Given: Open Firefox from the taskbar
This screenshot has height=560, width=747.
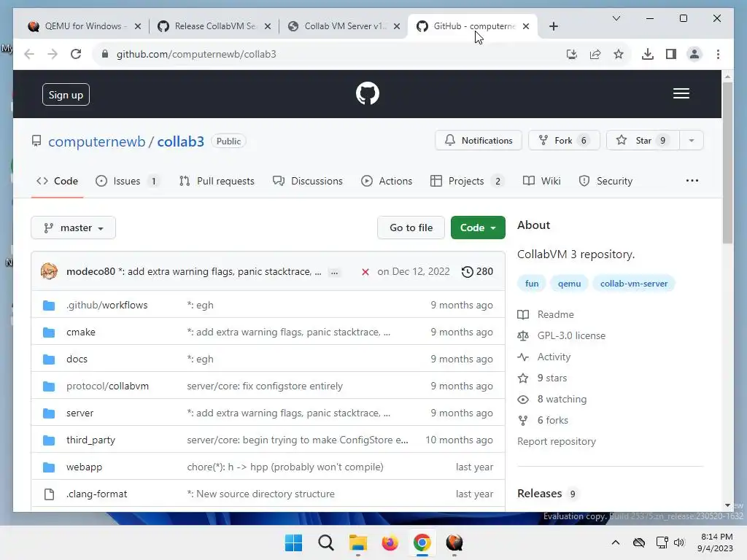Looking at the screenshot, I should 390,542.
